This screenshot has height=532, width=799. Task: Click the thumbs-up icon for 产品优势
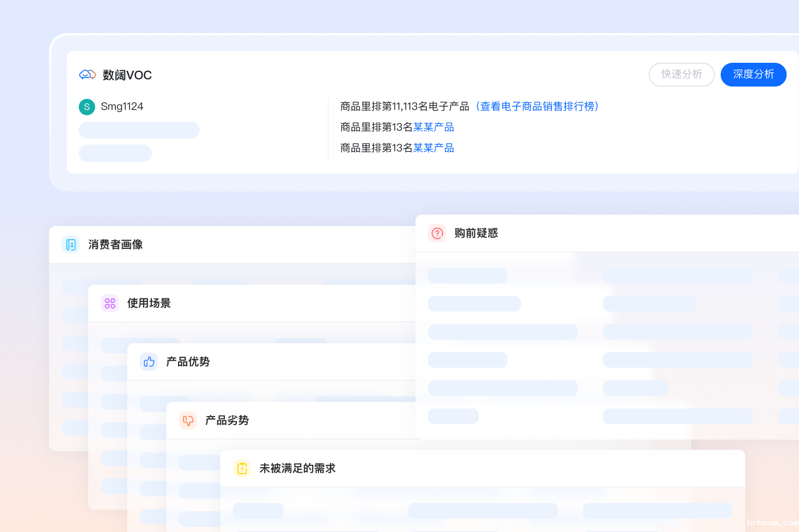pos(149,362)
